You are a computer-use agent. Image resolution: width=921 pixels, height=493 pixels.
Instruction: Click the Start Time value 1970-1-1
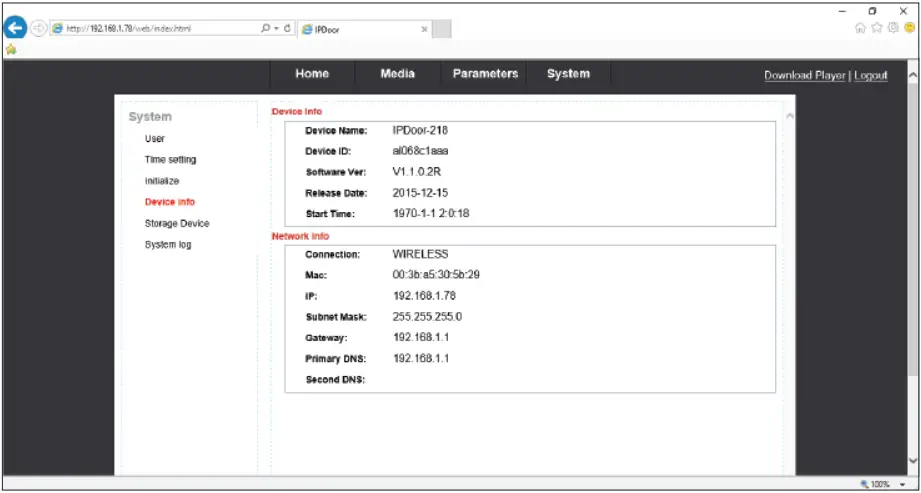(x=431, y=214)
